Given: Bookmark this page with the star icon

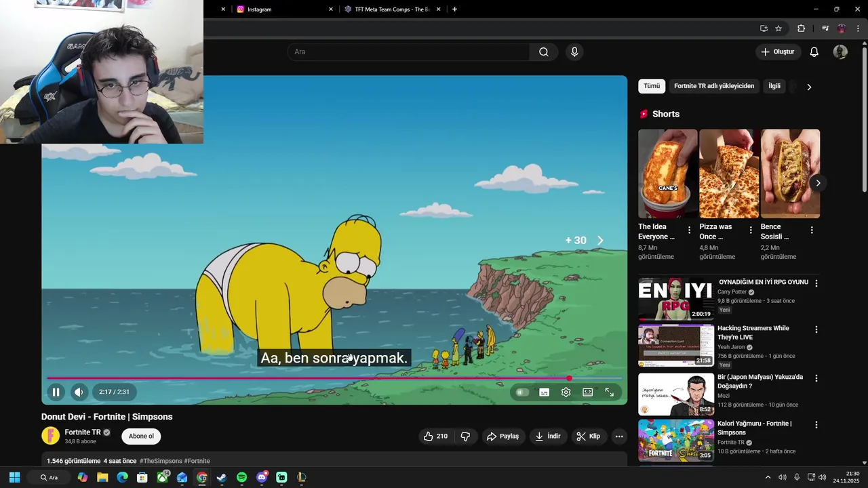Looking at the screenshot, I should (x=778, y=28).
